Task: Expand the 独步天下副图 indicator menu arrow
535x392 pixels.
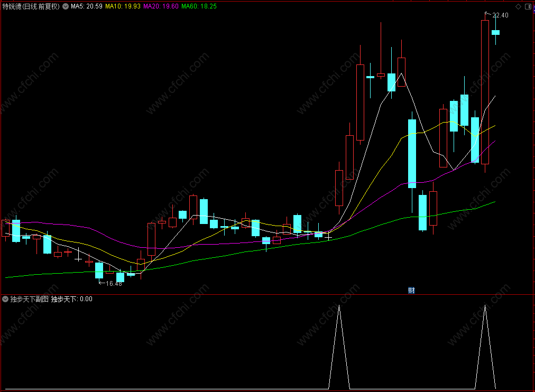Action: pyautogui.click(x=5, y=300)
